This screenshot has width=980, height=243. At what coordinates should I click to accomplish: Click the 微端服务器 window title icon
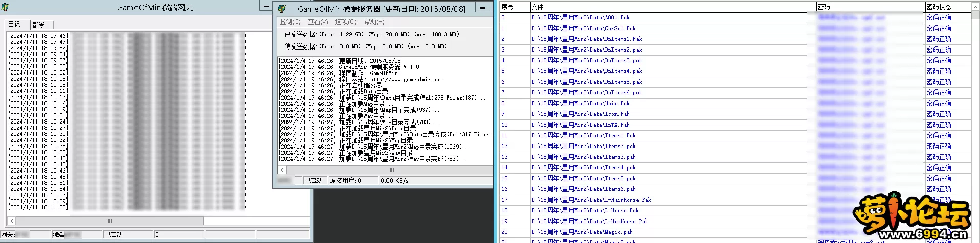click(x=282, y=9)
